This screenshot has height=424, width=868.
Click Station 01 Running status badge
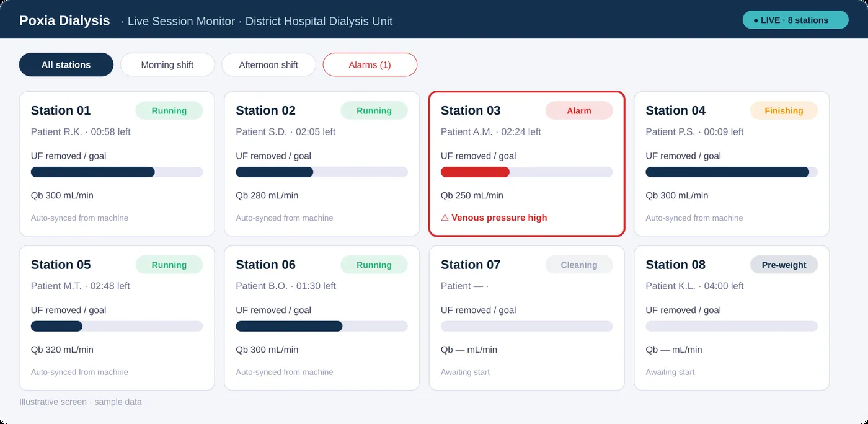click(x=169, y=110)
